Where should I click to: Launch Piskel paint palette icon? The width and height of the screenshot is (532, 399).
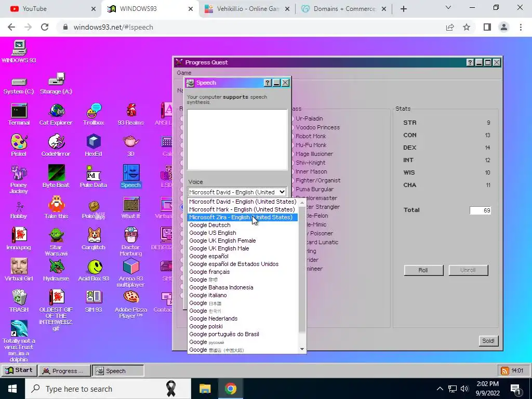[19, 145]
